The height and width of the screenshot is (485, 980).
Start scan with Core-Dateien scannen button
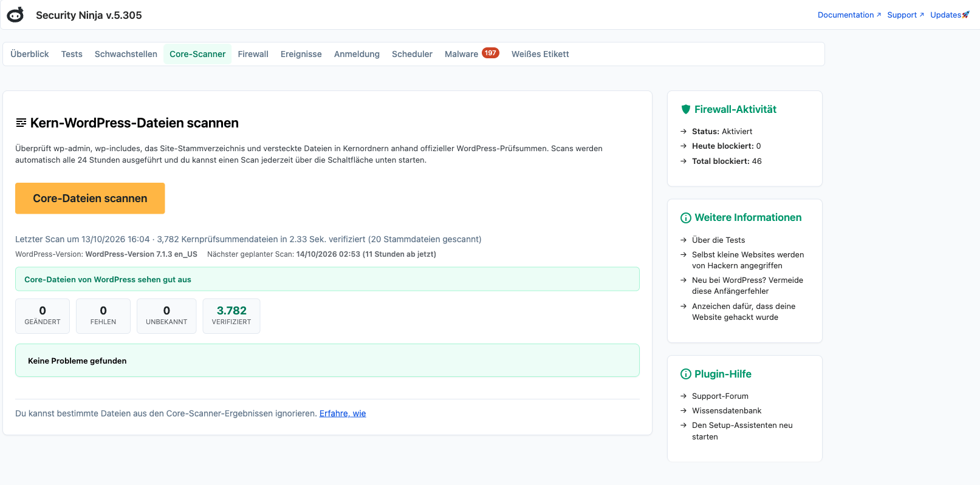[x=90, y=198]
